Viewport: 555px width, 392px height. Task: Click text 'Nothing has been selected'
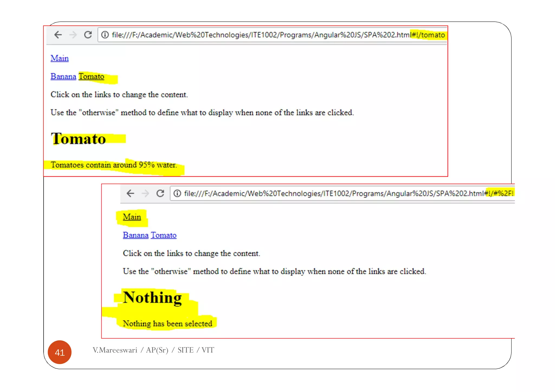click(x=167, y=323)
